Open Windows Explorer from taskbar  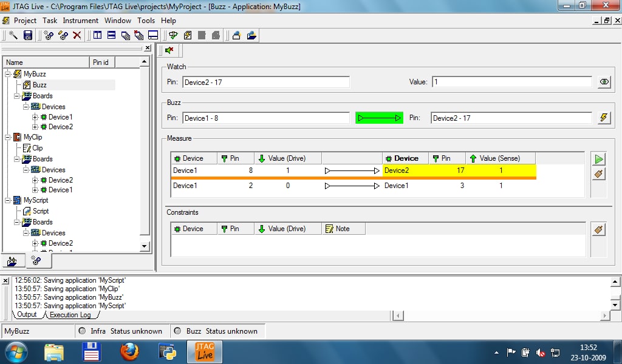point(54,352)
